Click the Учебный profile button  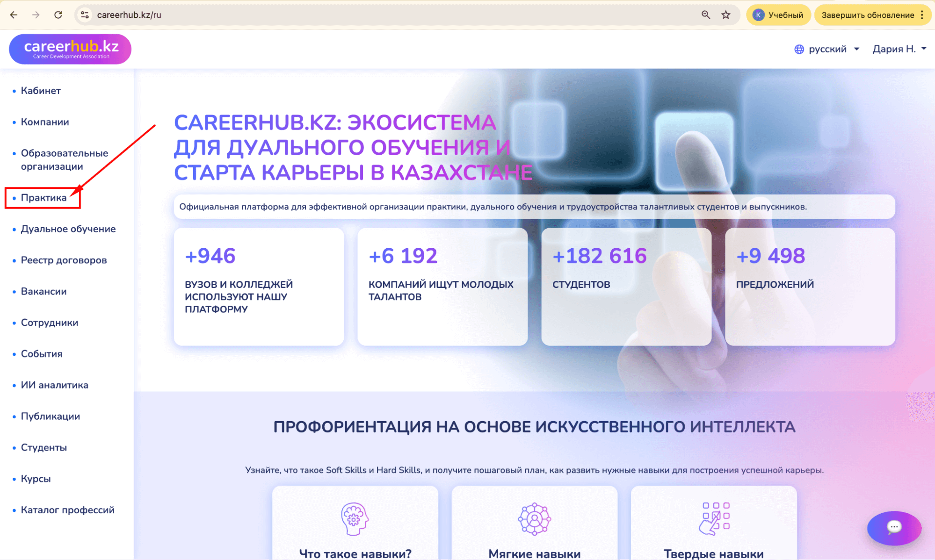pyautogui.click(x=778, y=15)
